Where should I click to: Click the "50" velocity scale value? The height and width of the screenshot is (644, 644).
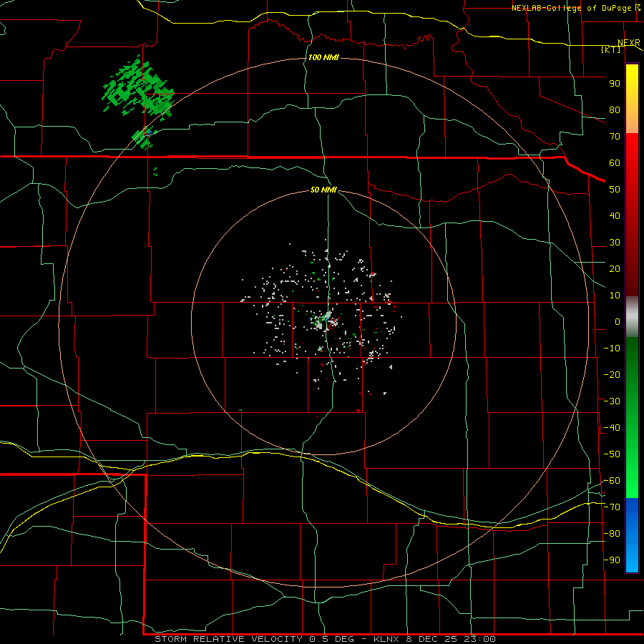615,190
